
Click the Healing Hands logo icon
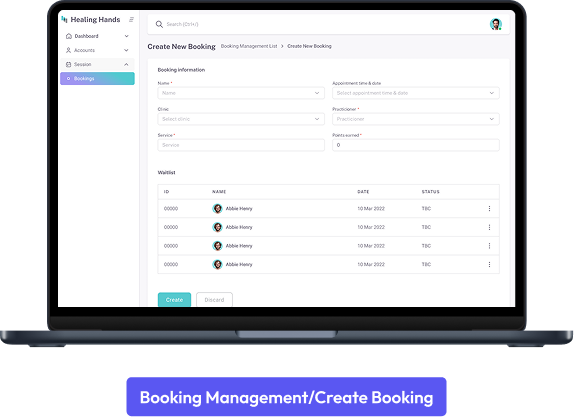[64, 19]
